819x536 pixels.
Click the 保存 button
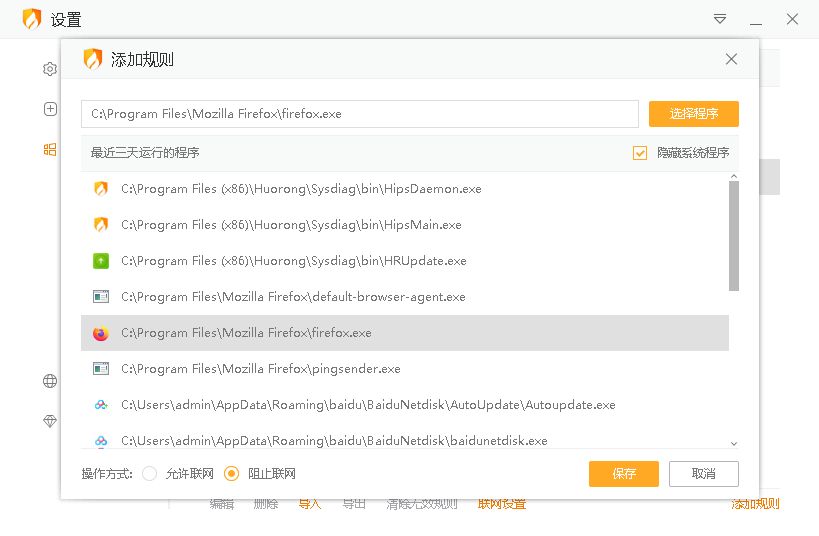[623, 474]
